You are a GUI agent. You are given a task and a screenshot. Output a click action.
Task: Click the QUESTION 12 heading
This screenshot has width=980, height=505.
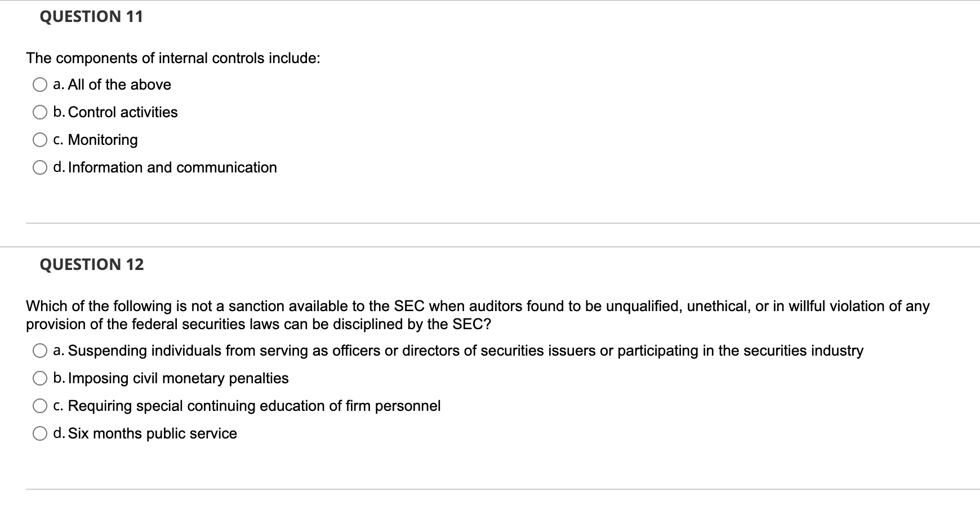(90, 264)
